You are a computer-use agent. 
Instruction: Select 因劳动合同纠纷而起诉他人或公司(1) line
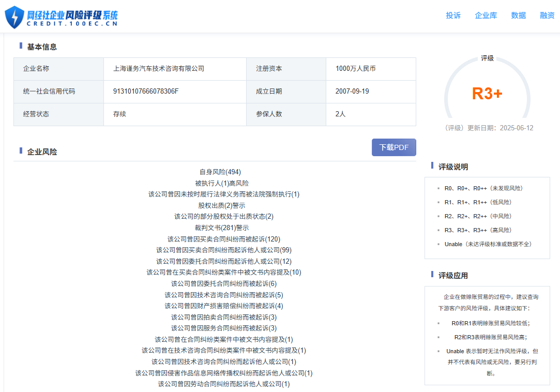(224, 384)
